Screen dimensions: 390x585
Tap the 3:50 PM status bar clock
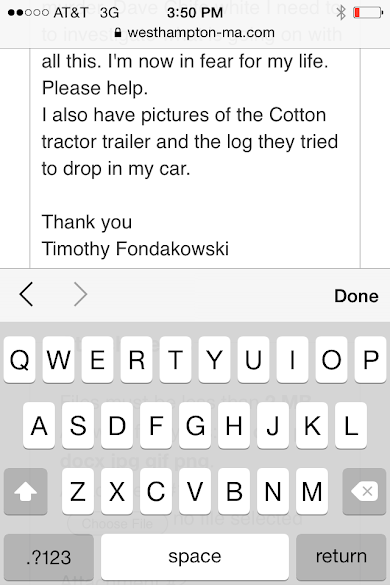(195, 13)
